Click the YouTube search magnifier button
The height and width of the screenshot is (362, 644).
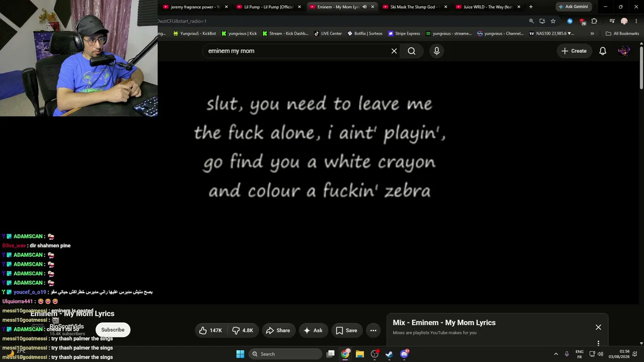(412, 51)
